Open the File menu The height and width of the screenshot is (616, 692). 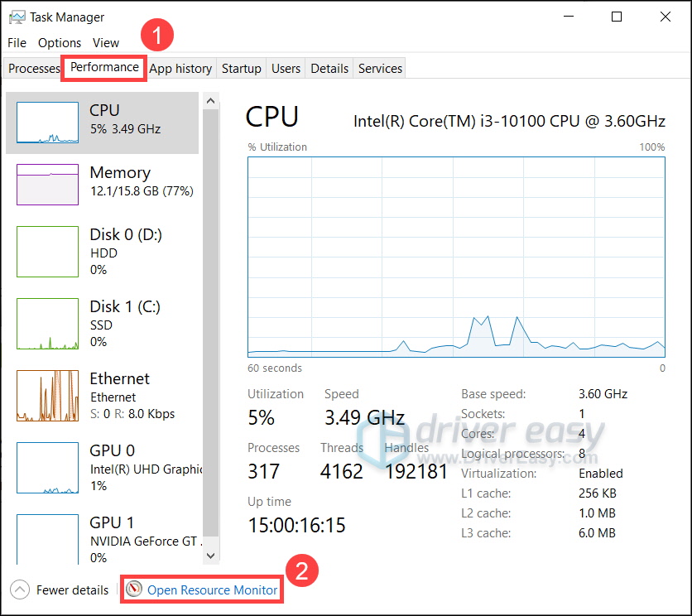click(x=17, y=42)
